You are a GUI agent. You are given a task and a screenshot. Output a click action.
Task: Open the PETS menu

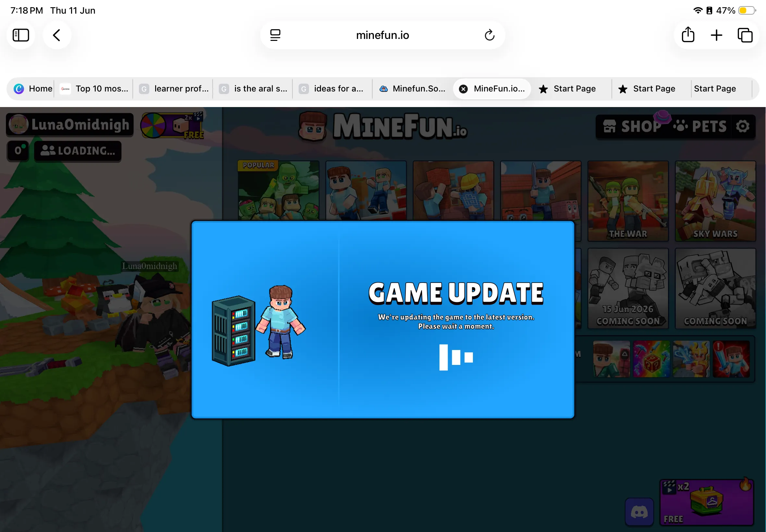click(x=699, y=126)
